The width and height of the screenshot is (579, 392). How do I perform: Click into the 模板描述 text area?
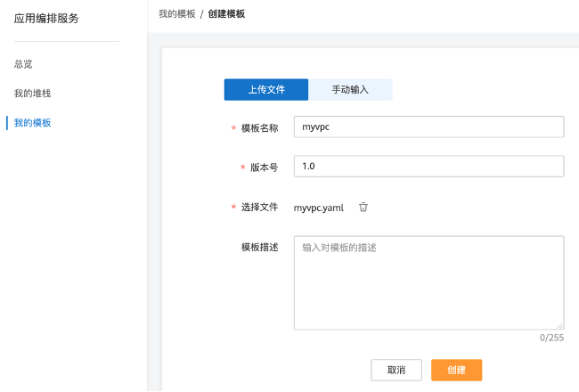pos(428,282)
